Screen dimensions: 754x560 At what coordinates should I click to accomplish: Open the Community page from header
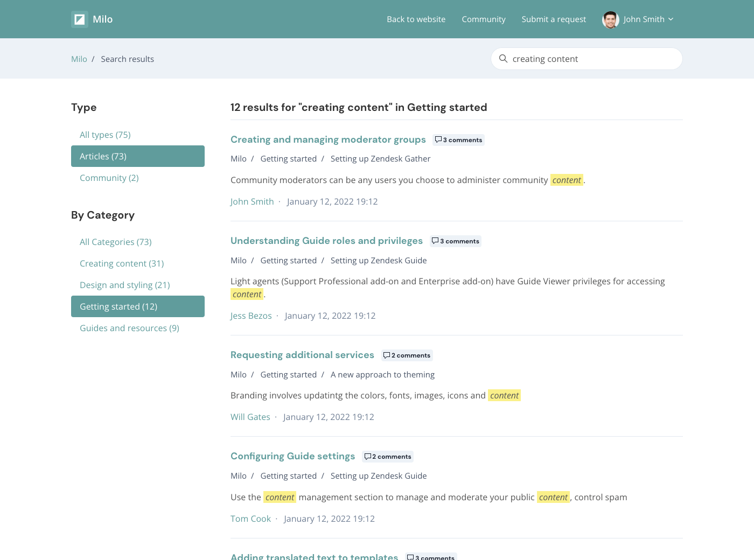pos(483,19)
